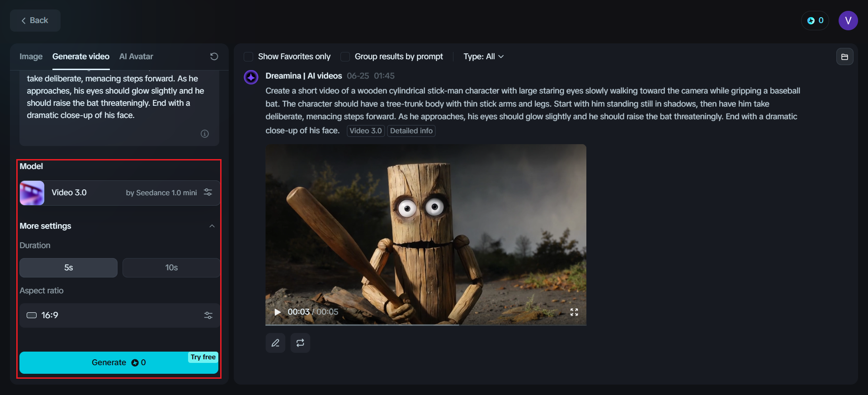868x395 pixels.
Task: Switch to the AI Avatar tab
Action: (136, 56)
